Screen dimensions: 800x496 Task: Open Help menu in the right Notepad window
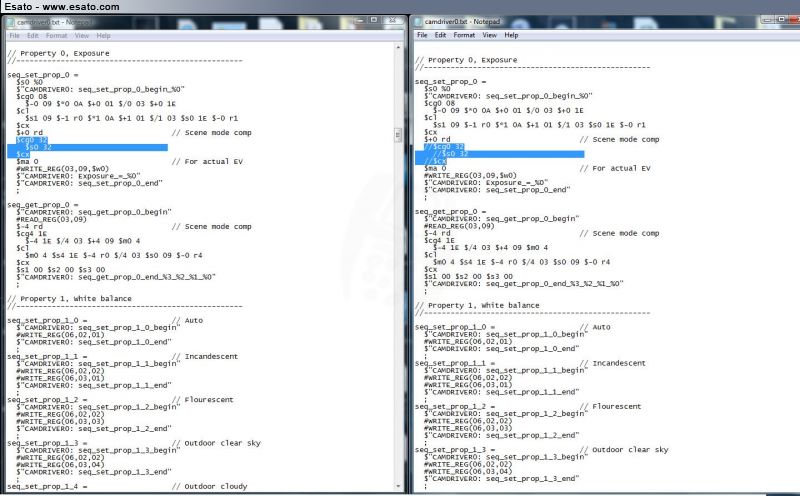pos(511,35)
